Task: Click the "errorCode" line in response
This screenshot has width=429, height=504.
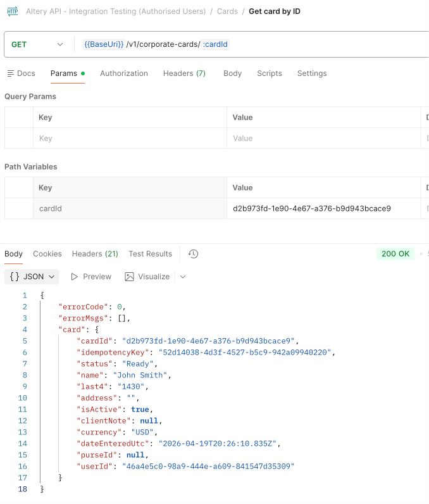Action: (92, 307)
